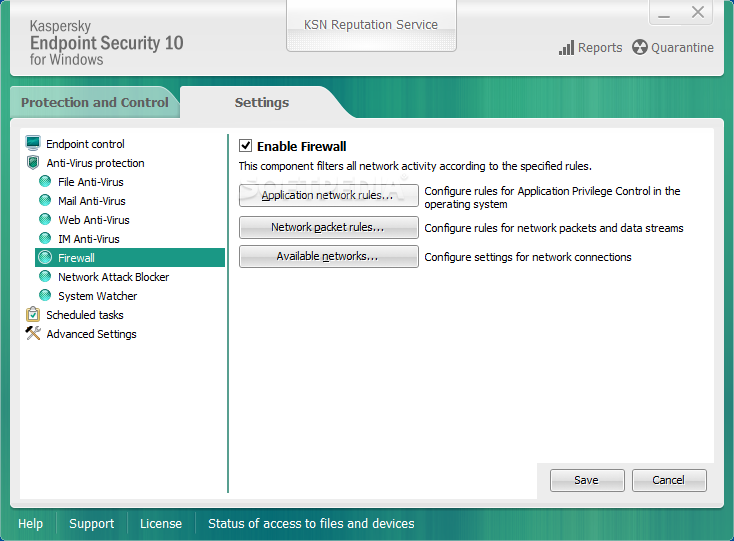
Task: Open Application network rules dialog
Action: coord(328,195)
